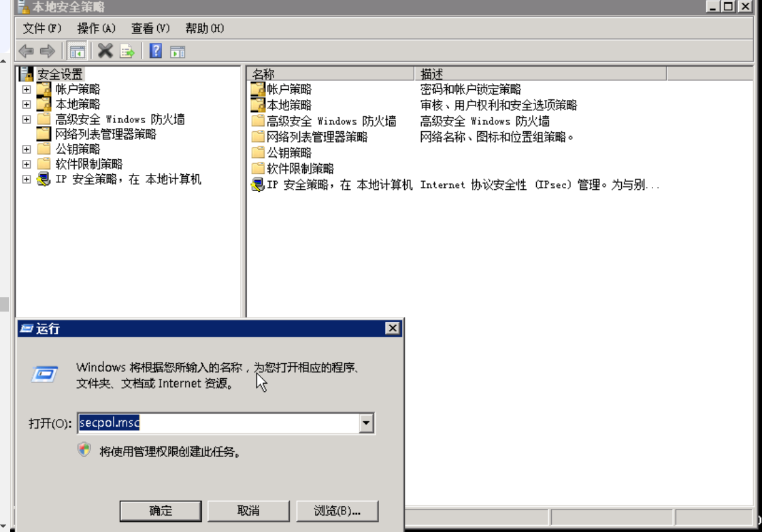Toggle the show/hide action pane icon
Viewport: 762px width, 532px height.
[x=178, y=51]
